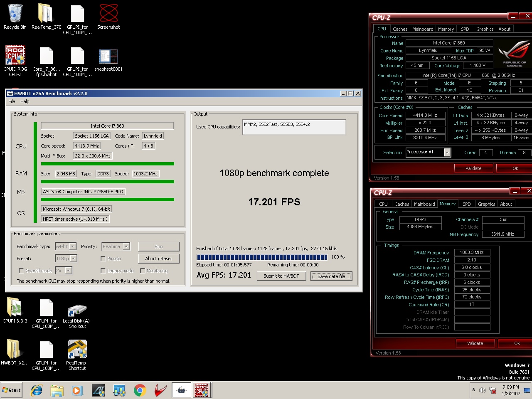Open the Overkill 2x multiplier dropdown
532x399 pixels.
click(64, 271)
